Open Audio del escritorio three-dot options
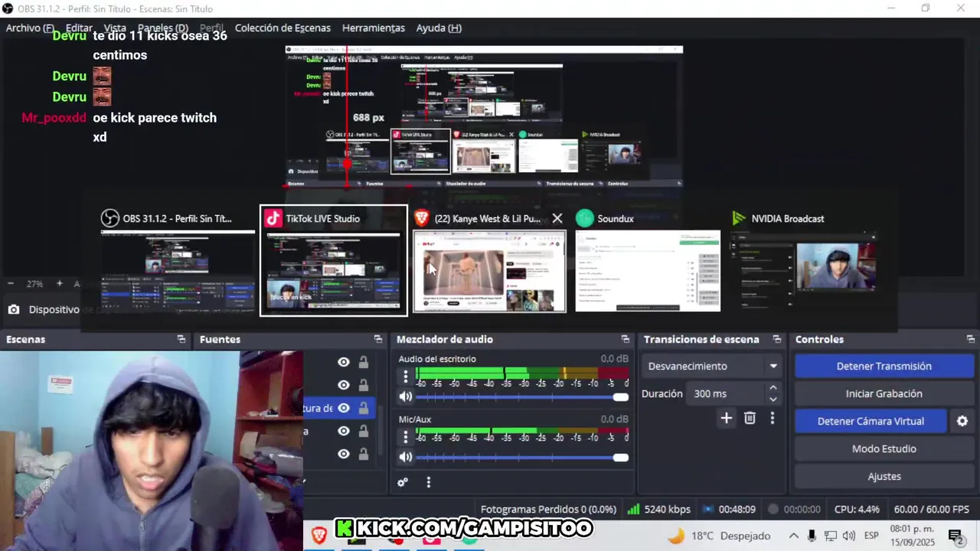 406,377
